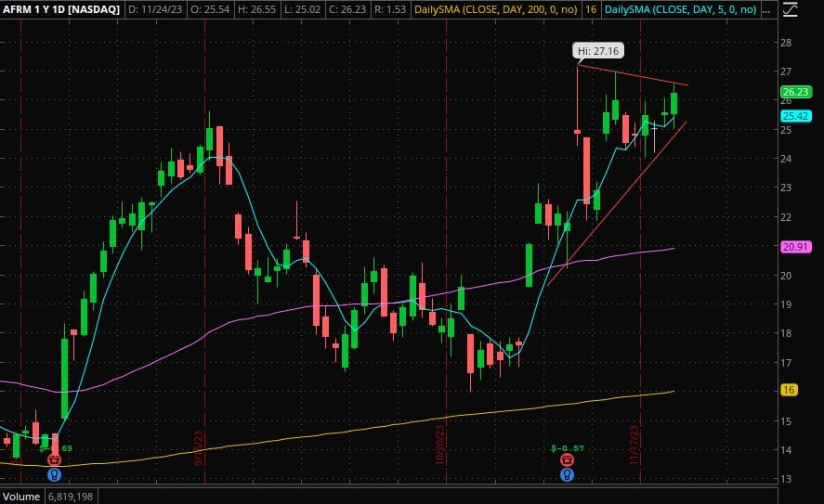The width and height of the screenshot is (824, 504).
Task: Click the red earnings phone icon near $-0.57
Action: click(x=567, y=460)
